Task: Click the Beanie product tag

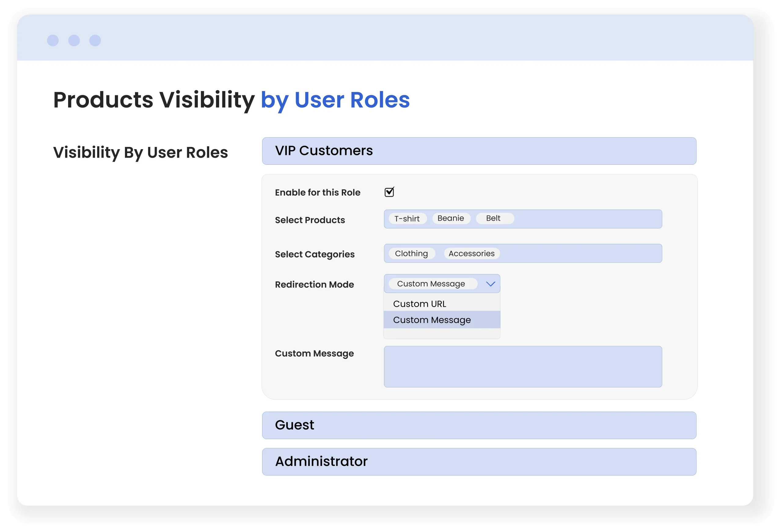Action: click(x=451, y=218)
